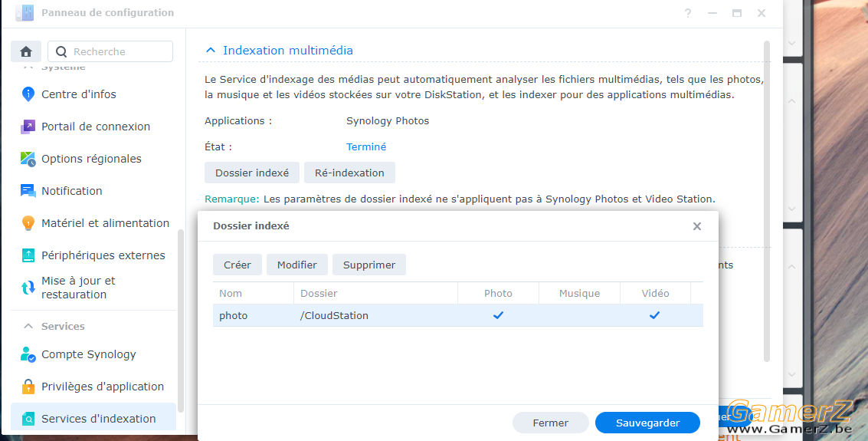Open Compte Synology icon
The image size is (868, 441).
coord(28,354)
